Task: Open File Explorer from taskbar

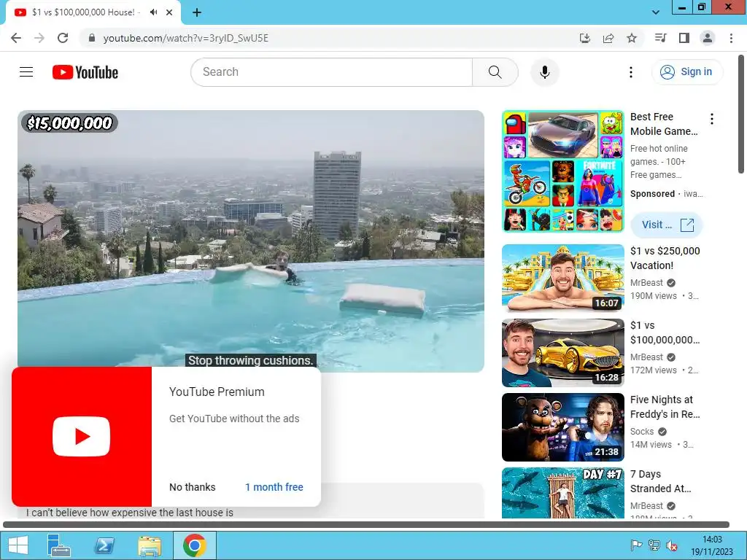Action: click(150, 545)
